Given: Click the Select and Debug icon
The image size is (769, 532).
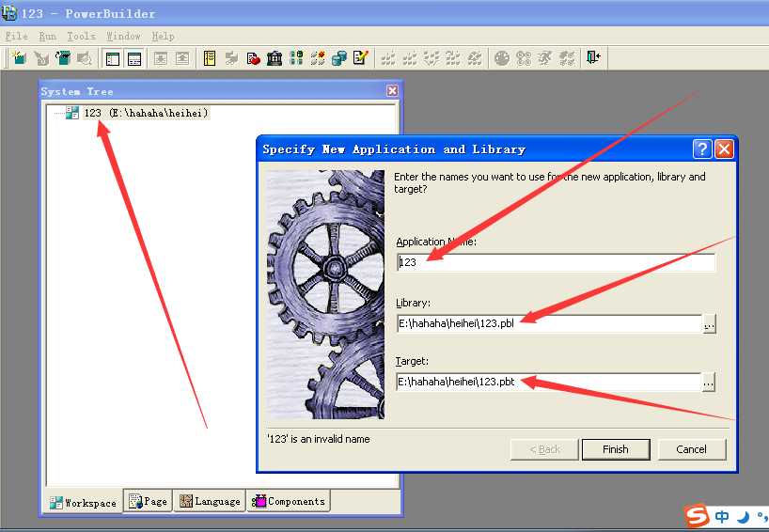Looking at the screenshot, I should tap(524, 58).
